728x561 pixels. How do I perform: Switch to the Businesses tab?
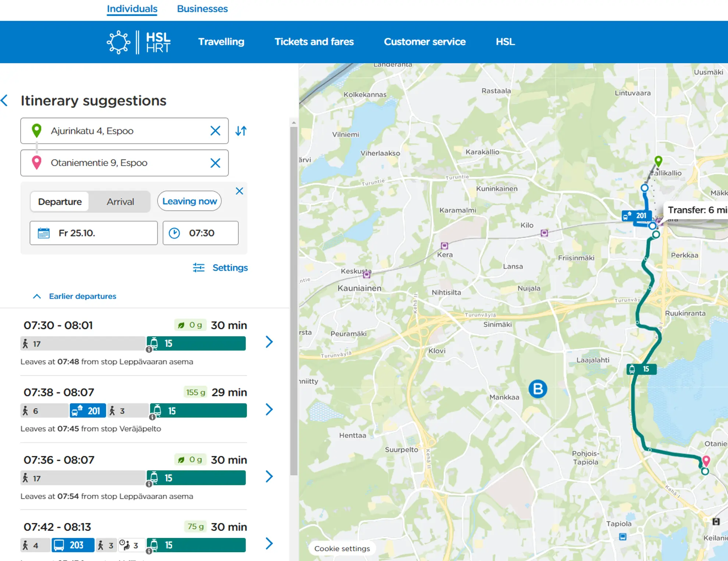point(202,9)
